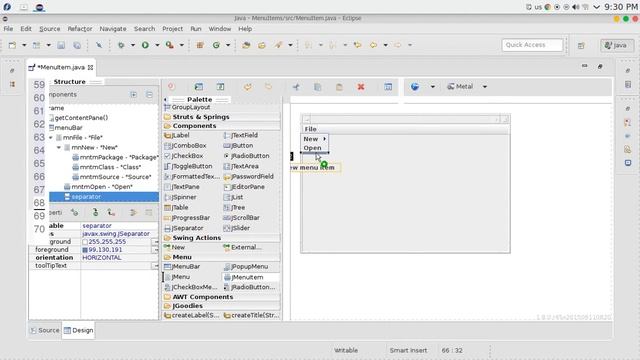
Task: Click the New Java Class green icon in toolbar
Action: point(216,45)
